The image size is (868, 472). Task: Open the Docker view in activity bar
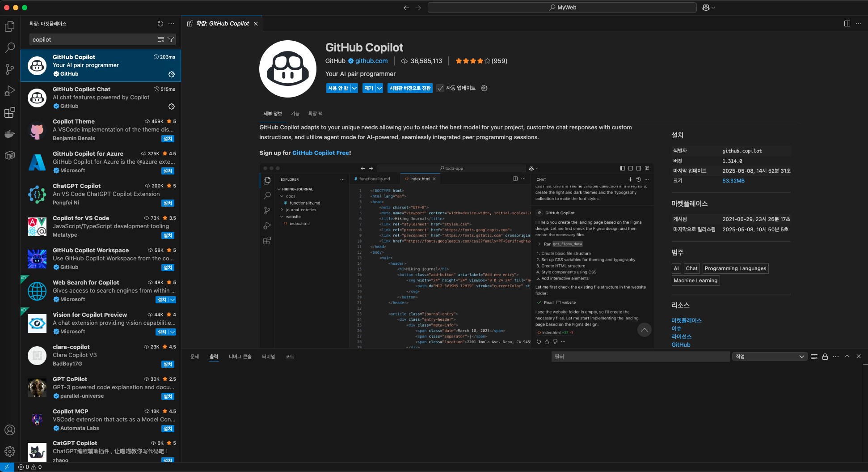[10, 134]
